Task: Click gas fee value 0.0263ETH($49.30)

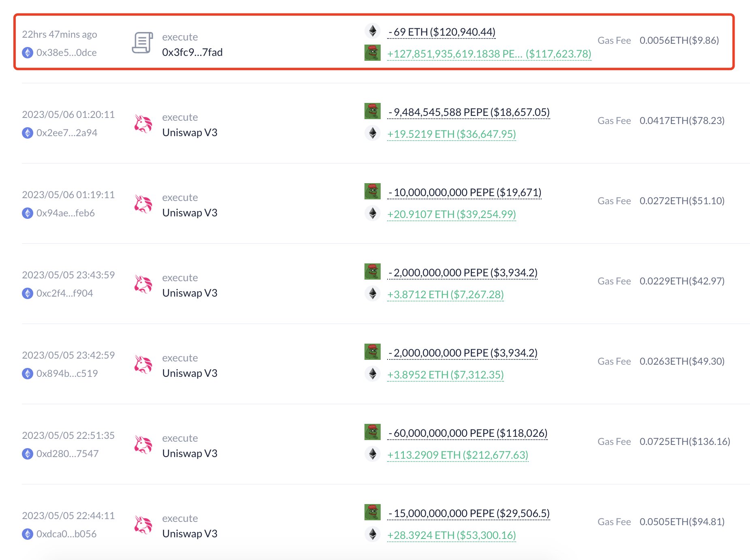Action: pos(682,361)
